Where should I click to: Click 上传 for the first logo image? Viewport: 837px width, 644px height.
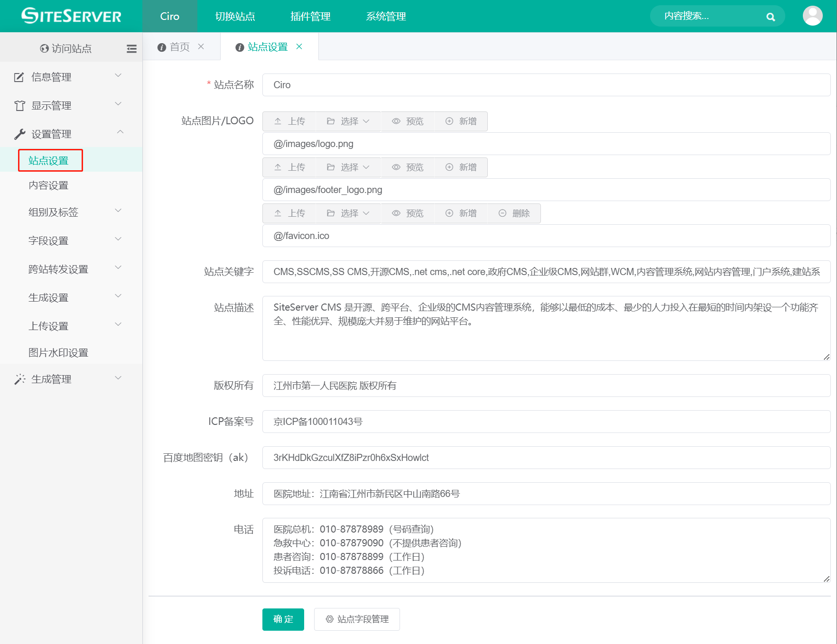289,121
